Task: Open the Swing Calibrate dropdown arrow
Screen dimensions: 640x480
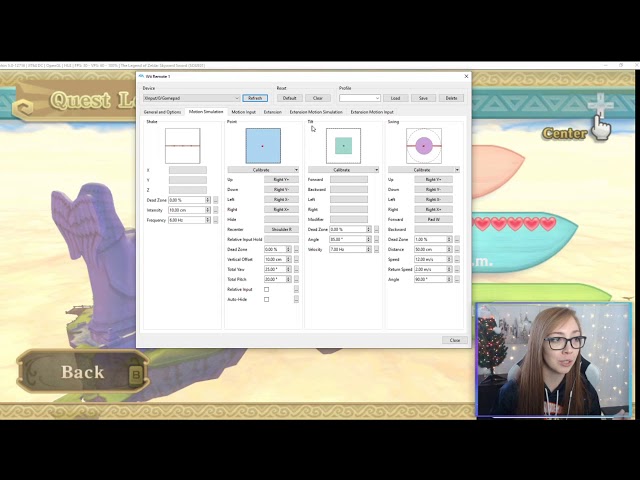Action: 457,170
